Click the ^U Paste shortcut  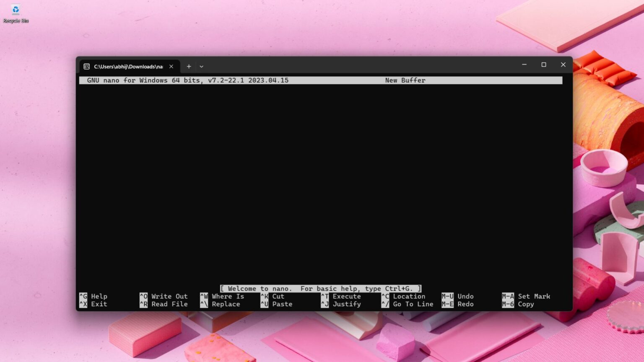pos(277,304)
